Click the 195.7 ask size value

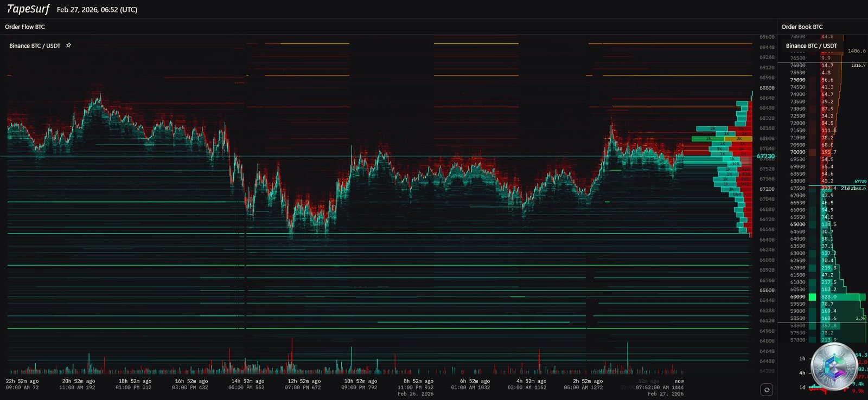coord(828,152)
